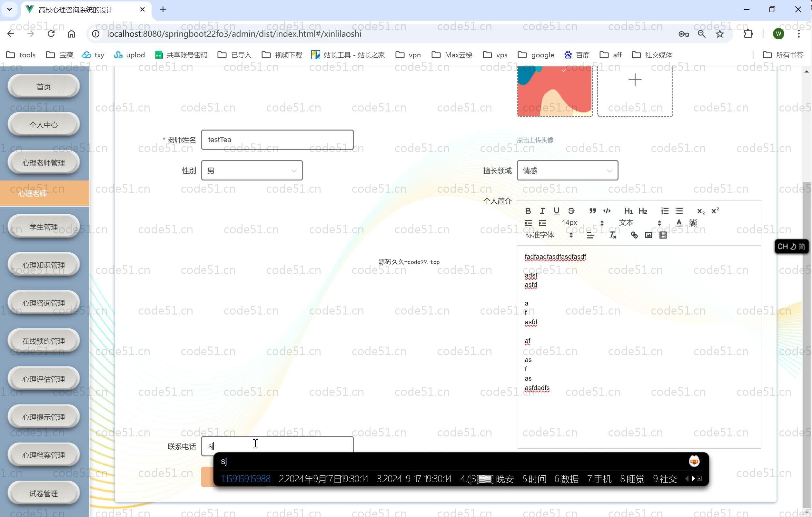Open the 性别 dropdown showing 男

(x=252, y=171)
